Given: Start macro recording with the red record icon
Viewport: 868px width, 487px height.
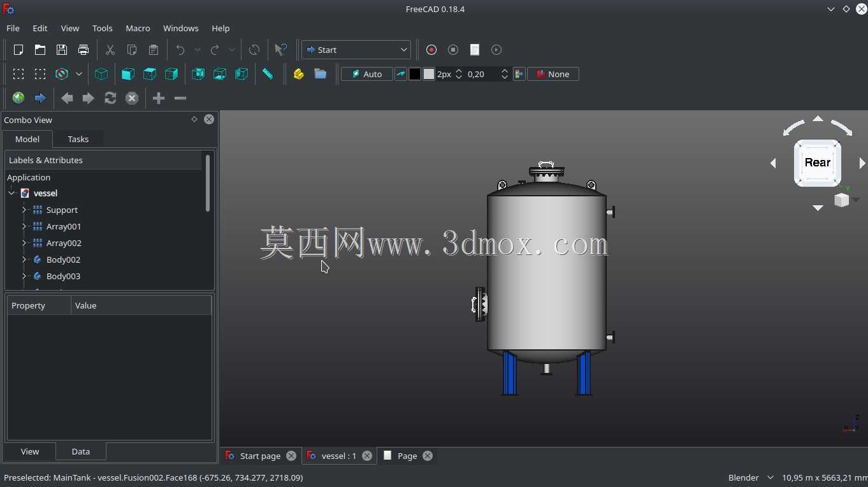Looking at the screenshot, I should click(431, 50).
